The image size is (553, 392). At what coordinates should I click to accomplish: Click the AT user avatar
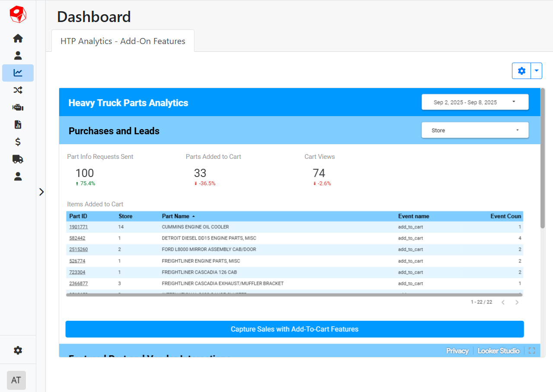pyautogui.click(x=16, y=380)
